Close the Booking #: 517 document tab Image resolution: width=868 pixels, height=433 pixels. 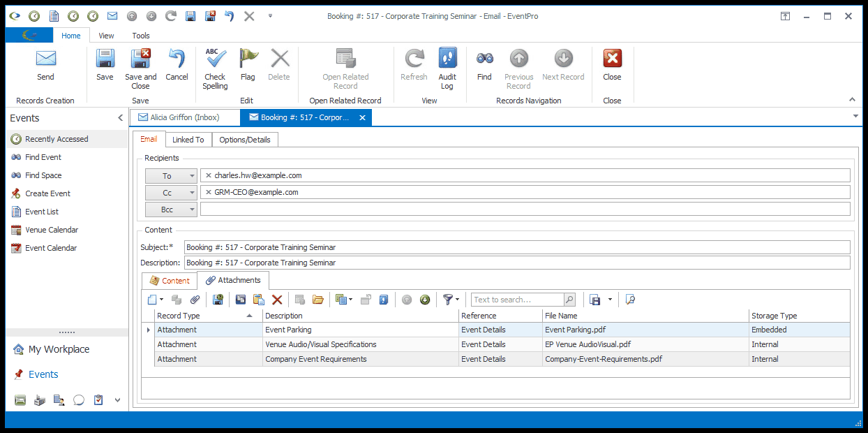362,117
